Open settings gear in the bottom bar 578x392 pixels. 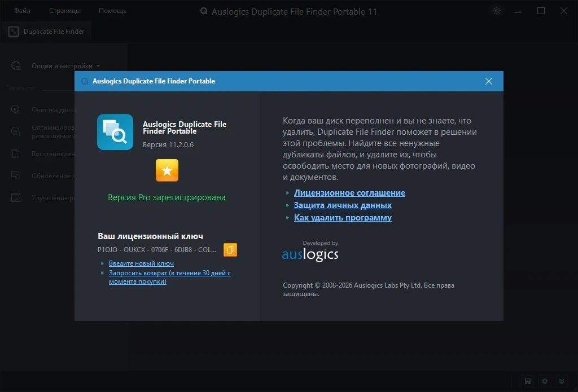click(x=545, y=381)
